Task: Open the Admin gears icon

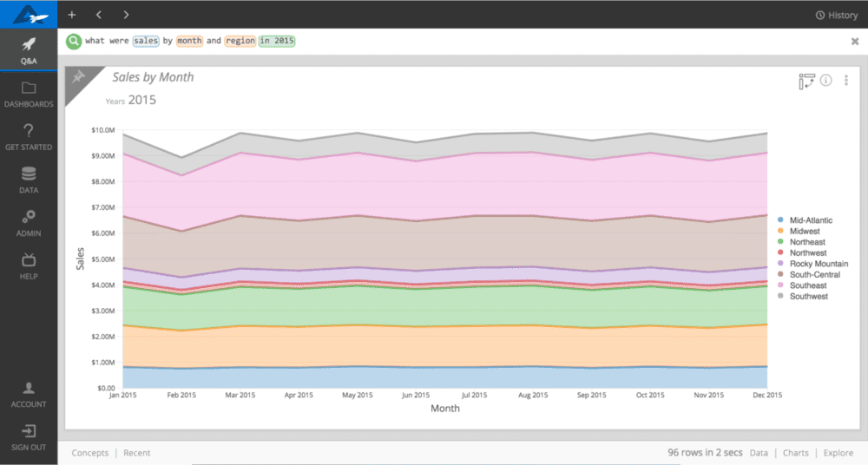Action: click(29, 216)
